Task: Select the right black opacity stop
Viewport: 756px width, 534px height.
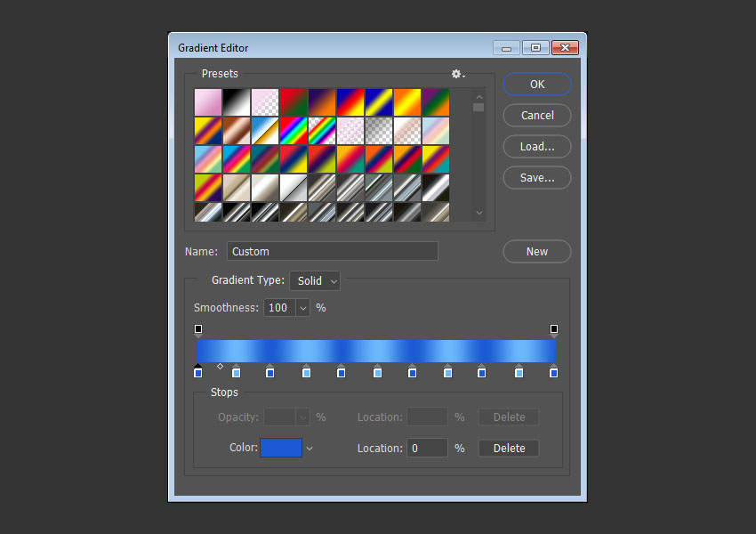Action: [x=554, y=329]
